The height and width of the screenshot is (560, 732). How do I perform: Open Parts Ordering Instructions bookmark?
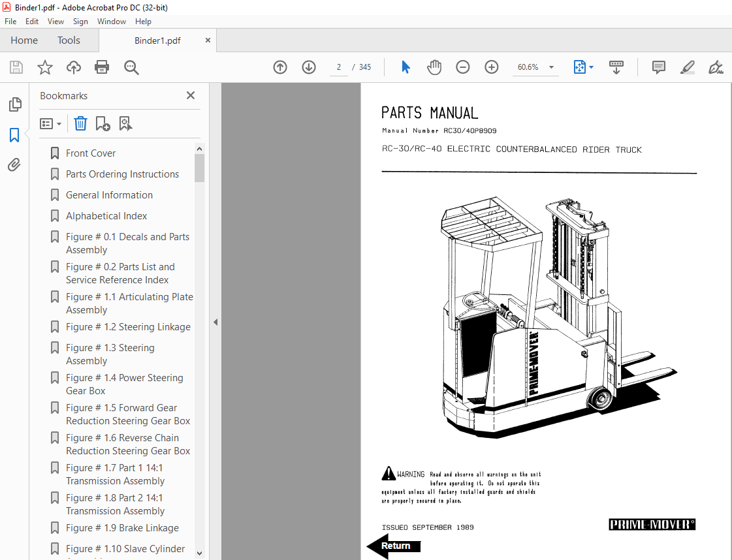point(122,174)
